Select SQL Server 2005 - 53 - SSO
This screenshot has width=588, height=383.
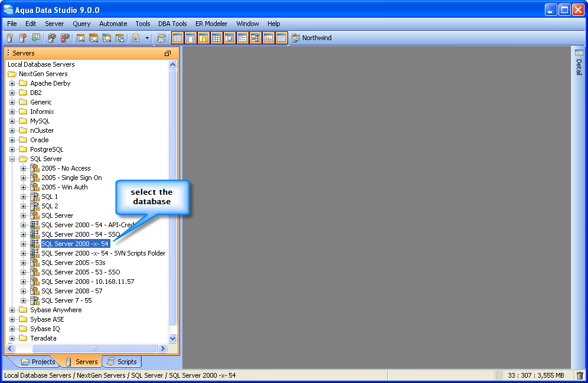(x=81, y=272)
